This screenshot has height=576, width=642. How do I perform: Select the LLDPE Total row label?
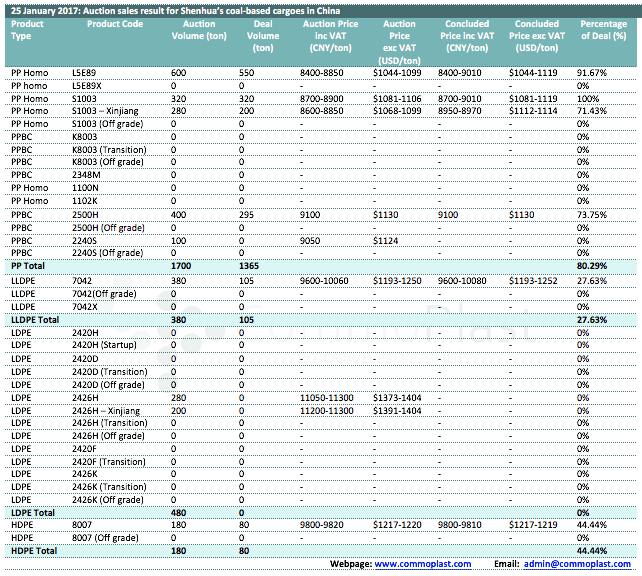point(36,318)
